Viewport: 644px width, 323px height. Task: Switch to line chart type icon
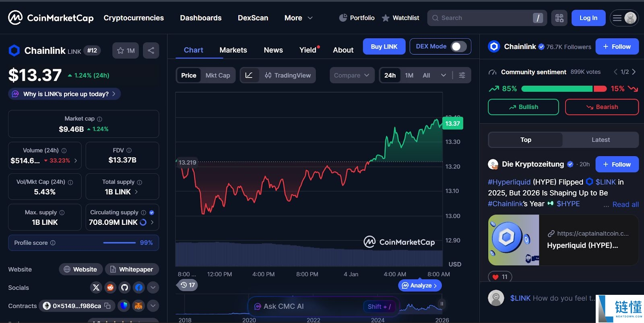coord(249,75)
